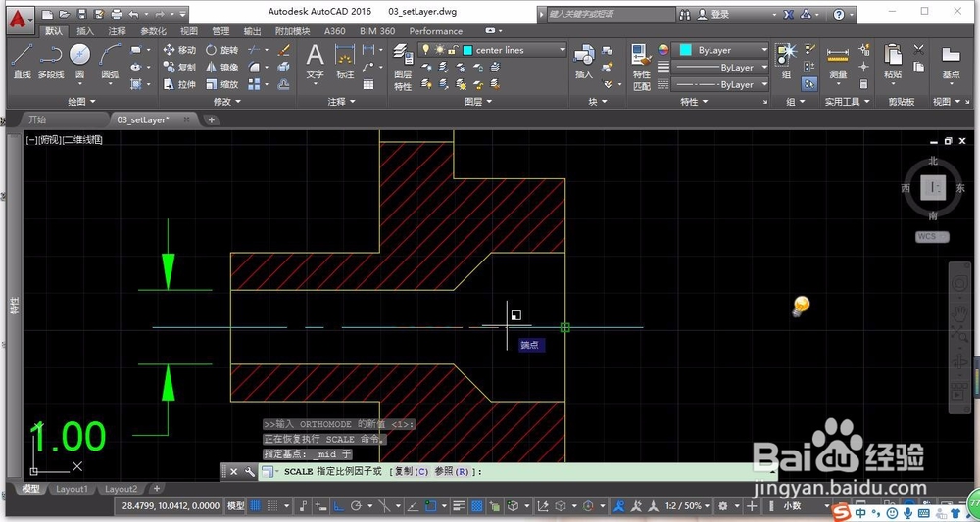The width and height of the screenshot is (980, 522).
Task: Expand the 实用工具 panel
Action: point(848,101)
